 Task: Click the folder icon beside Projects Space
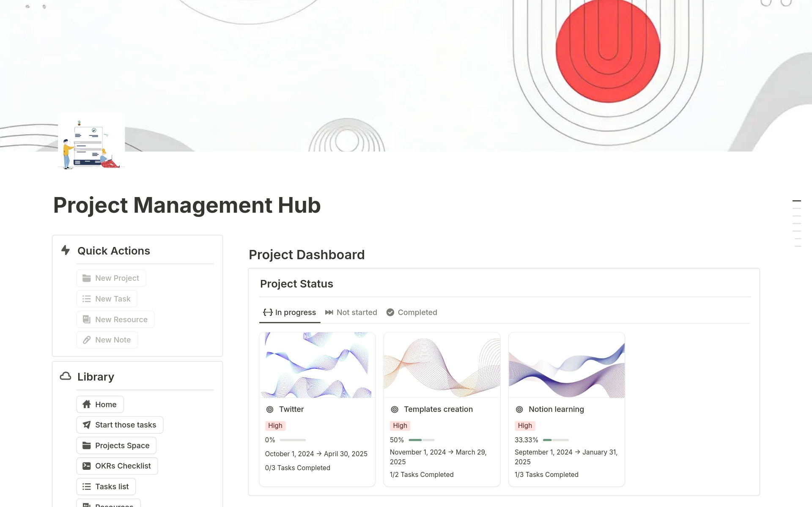pos(87,445)
